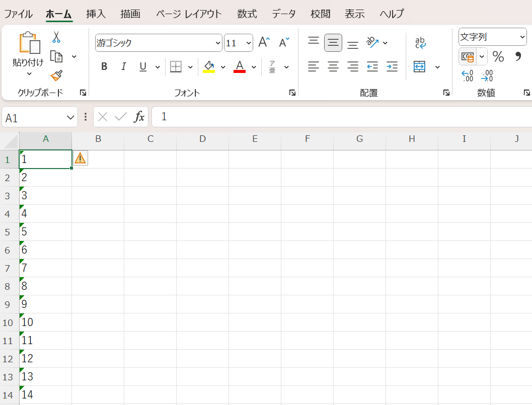
Task: Click the format painter brush icon
Action: 56,75
